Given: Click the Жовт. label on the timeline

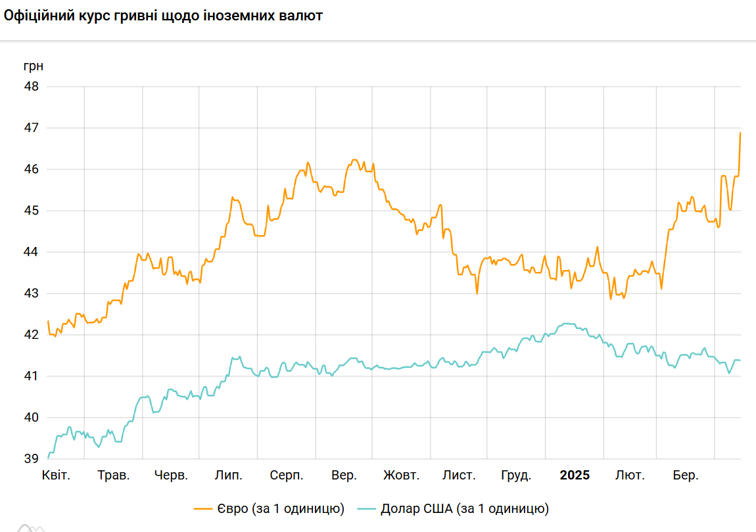Looking at the screenshot, I should point(401,476).
